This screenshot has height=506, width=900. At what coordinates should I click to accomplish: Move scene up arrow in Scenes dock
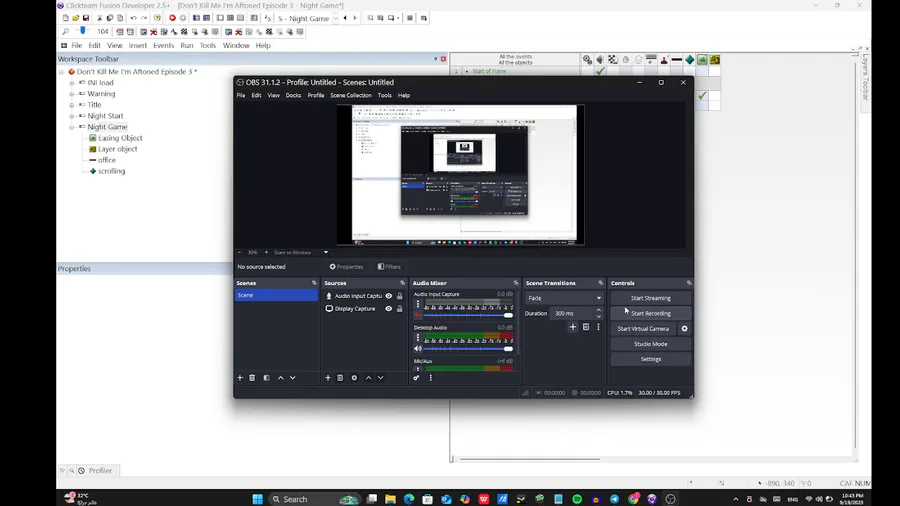coord(281,377)
